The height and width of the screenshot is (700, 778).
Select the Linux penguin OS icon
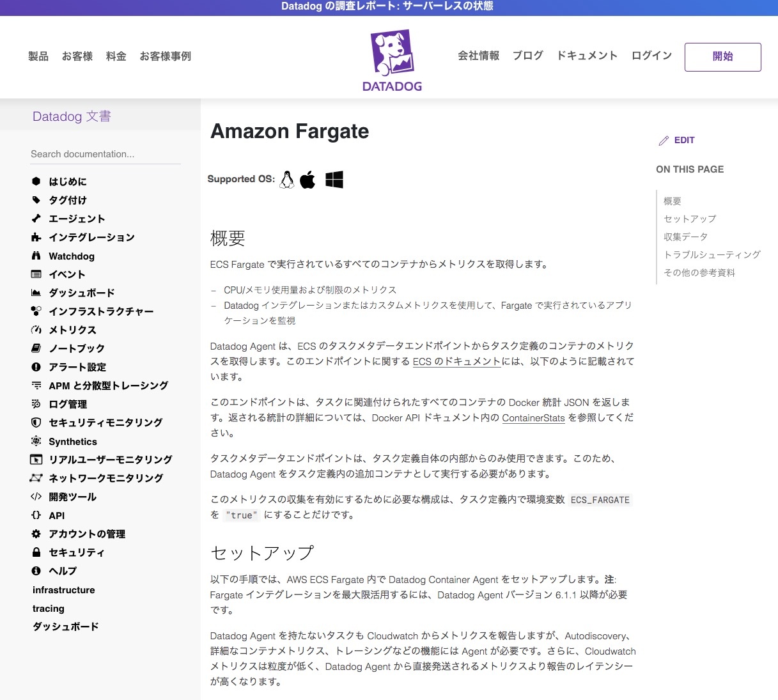pyautogui.click(x=287, y=180)
